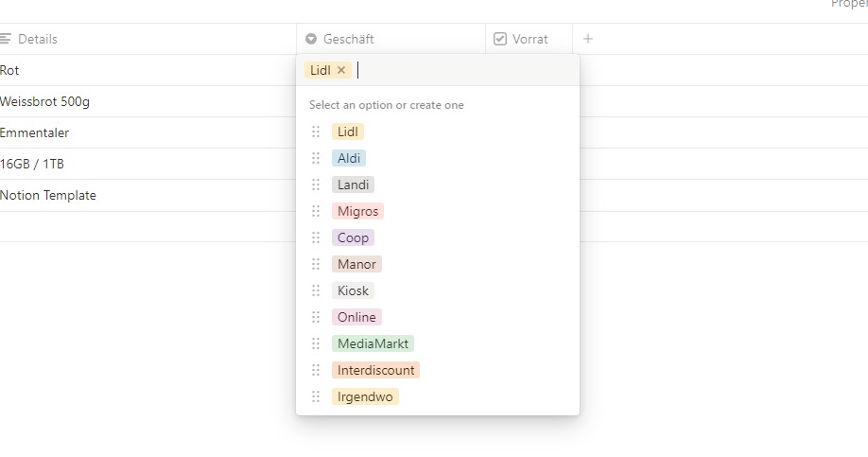Open the Weissbrot 500g row
Image resolution: width=868 pixels, height=457 pixels.
[45, 101]
